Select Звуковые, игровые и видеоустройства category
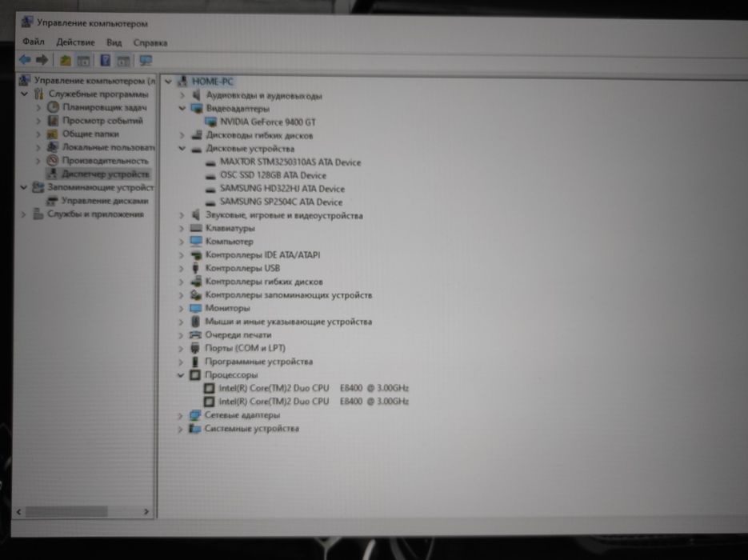 [284, 216]
